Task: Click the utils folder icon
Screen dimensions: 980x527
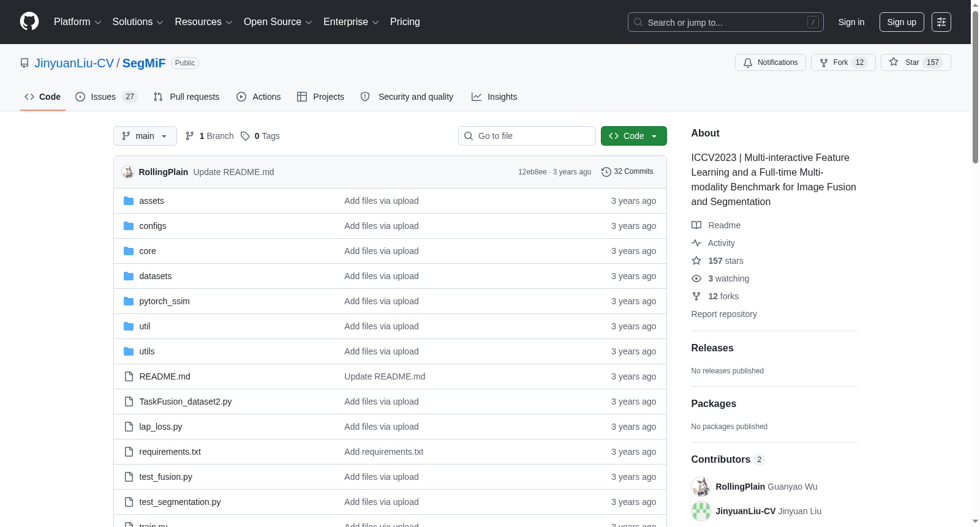Action: [129, 351]
